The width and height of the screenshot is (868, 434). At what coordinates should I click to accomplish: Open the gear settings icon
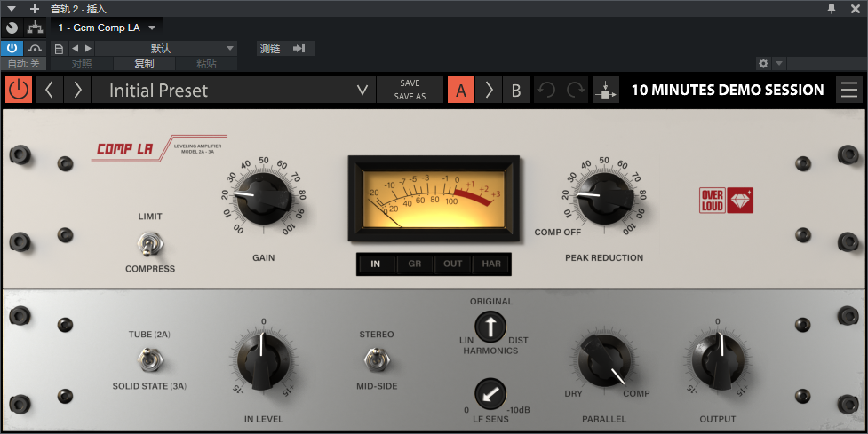[763, 64]
